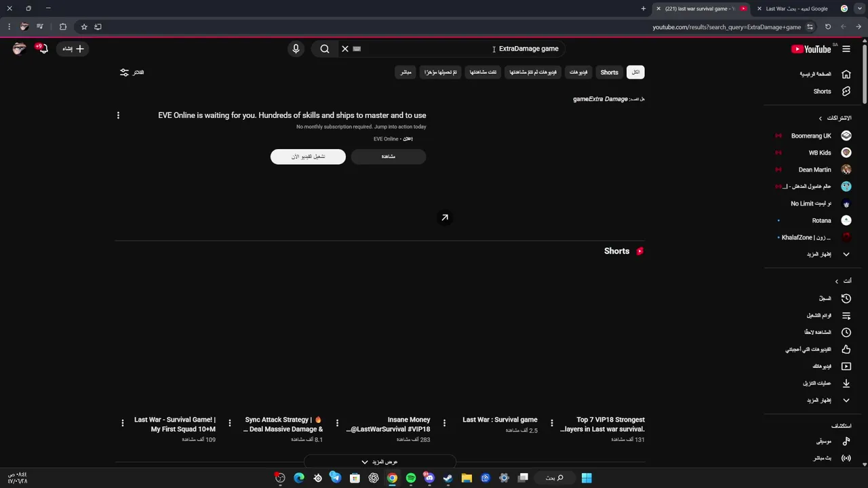Open YouTube notifications bell
This screenshot has width=868, height=488.
point(42,49)
